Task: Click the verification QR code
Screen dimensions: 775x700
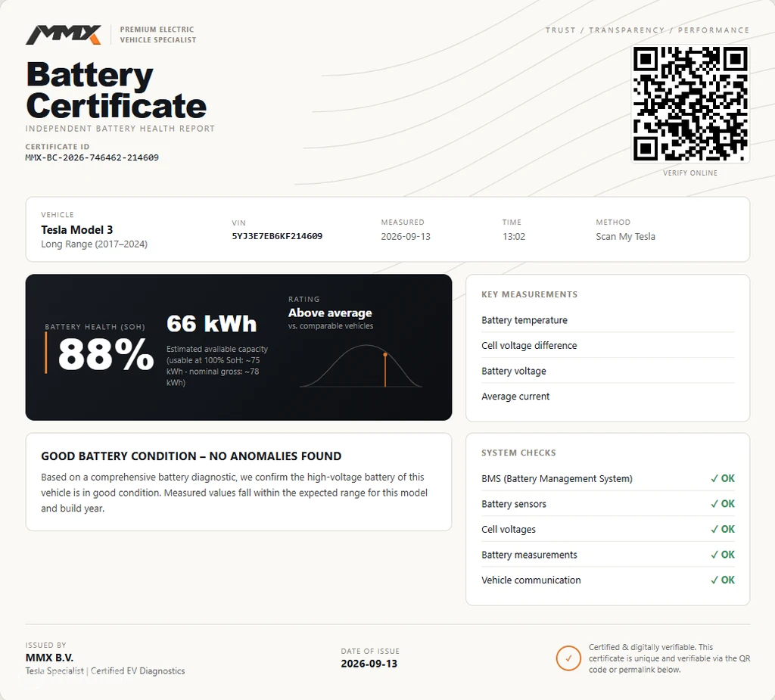Action: pyautogui.click(x=690, y=104)
